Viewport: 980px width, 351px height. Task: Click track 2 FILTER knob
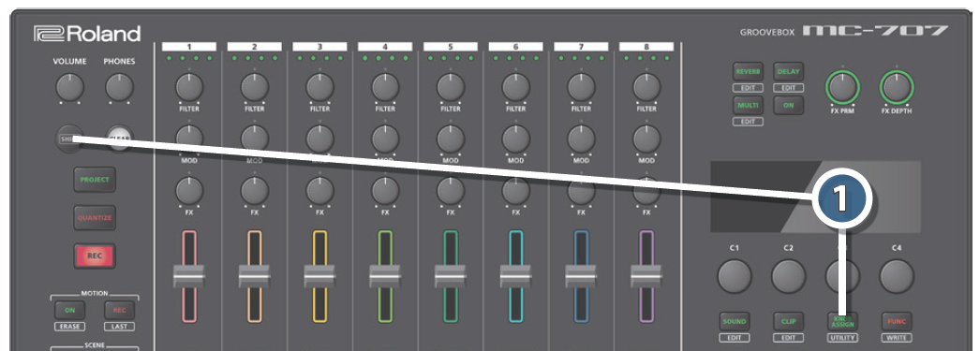[255, 87]
